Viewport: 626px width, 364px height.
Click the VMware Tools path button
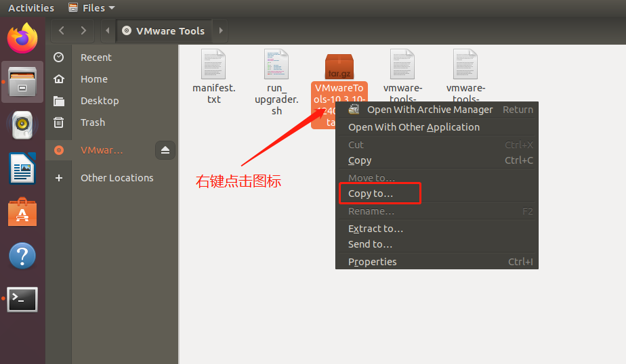pos(166,30)
